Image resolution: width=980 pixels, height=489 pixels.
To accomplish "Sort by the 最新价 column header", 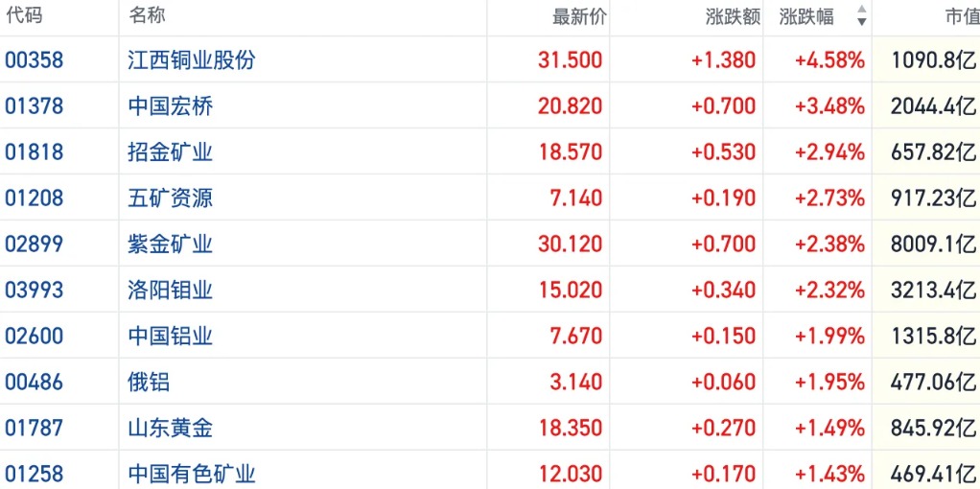I will coord(579,17).
